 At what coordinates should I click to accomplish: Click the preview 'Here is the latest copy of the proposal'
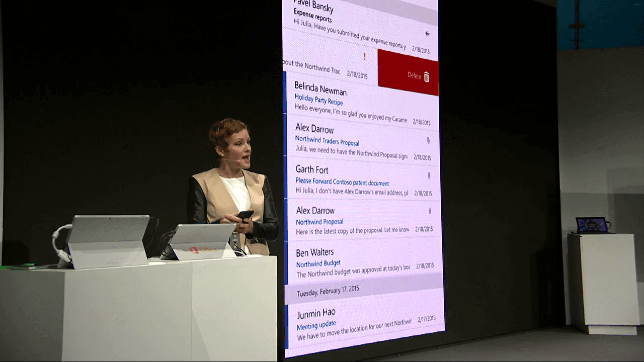point(352,231)
